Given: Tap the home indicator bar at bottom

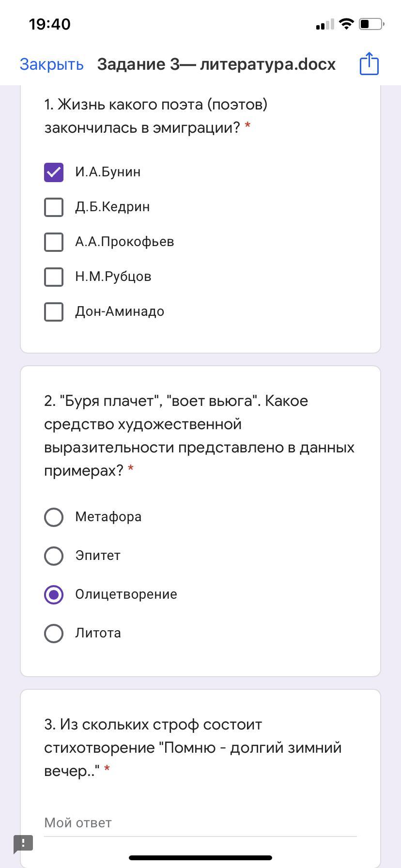Looking at the screenshot, I should 200,858.
